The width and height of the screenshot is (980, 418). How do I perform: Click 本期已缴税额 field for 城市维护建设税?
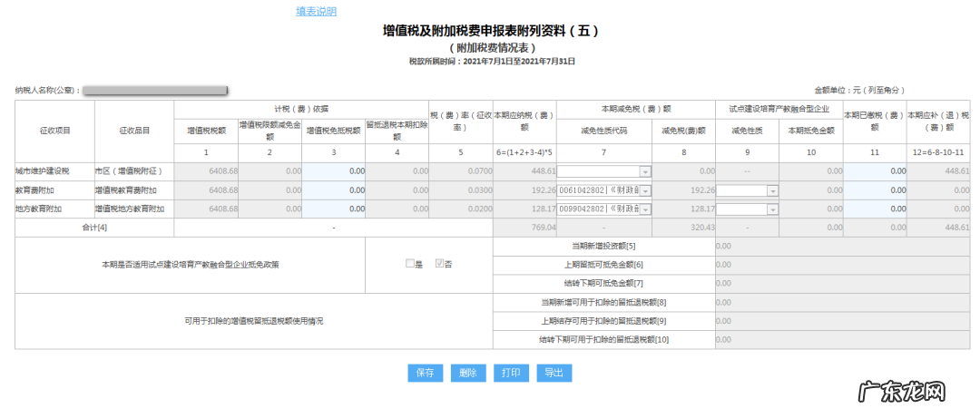875,171
